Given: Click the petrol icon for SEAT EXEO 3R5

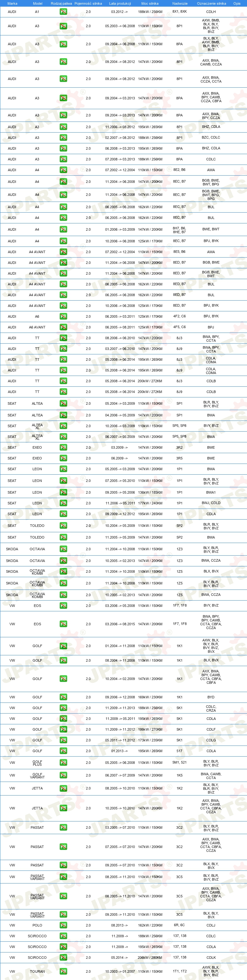Looking at the screenshot, I should 63,458.
